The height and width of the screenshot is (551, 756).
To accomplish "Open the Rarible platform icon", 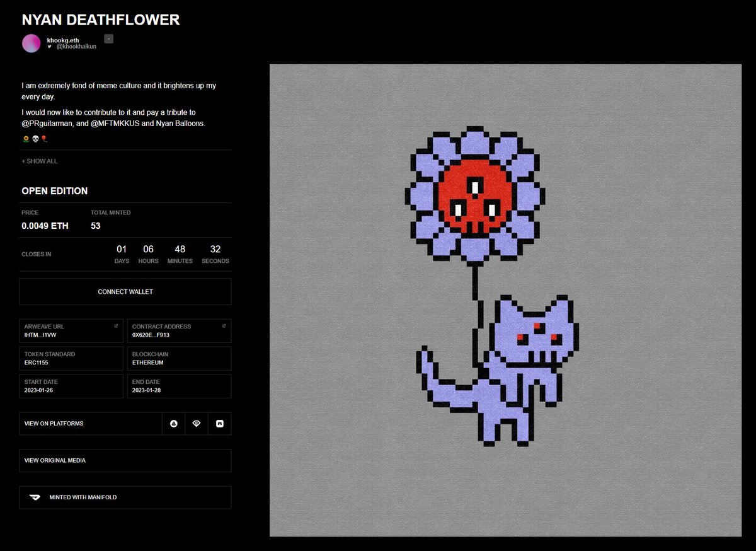I will click(220, 424).
